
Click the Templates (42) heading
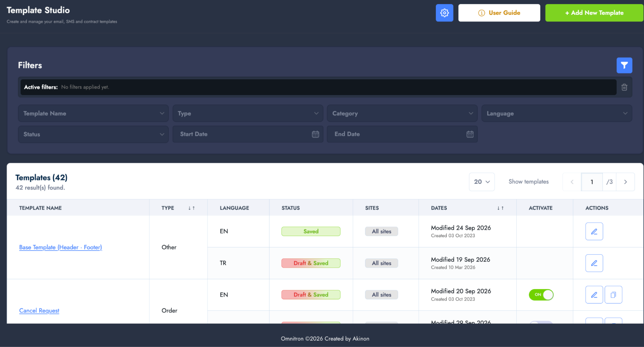41,178
